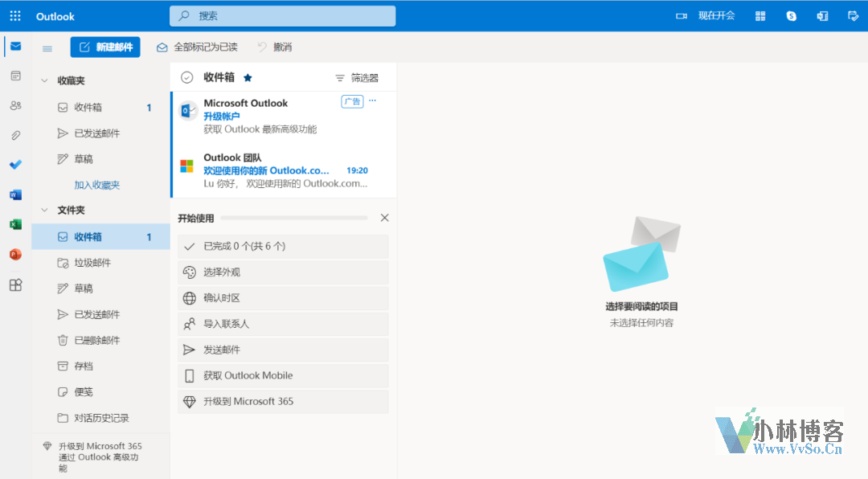Screen dimensions: 868x479
Task: Open 草稿 under favorites
Action: coord(100,159)
